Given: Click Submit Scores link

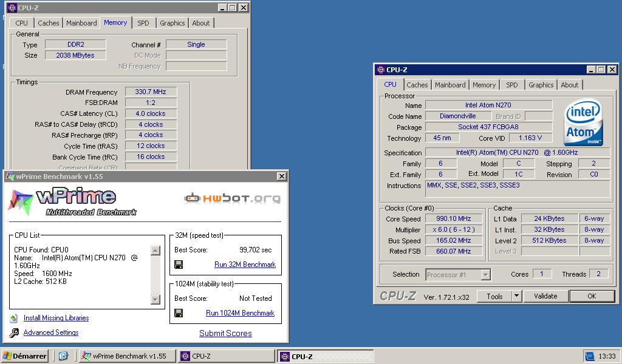Looking at the screenshot, I should pyautogui.click(x=225, y=334).
